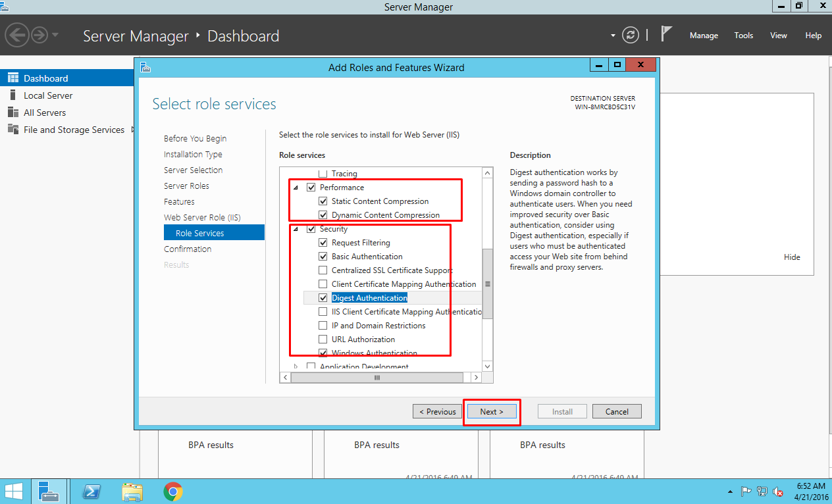Click Hide in the Server Manager dashboard
This screenshot has width=832, height=504.
coord(792,257)
